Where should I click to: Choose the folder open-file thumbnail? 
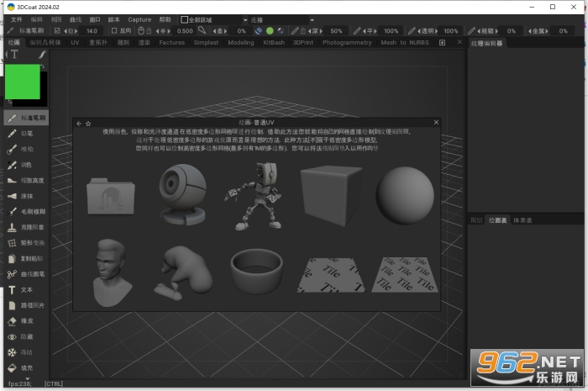point(111,196)
